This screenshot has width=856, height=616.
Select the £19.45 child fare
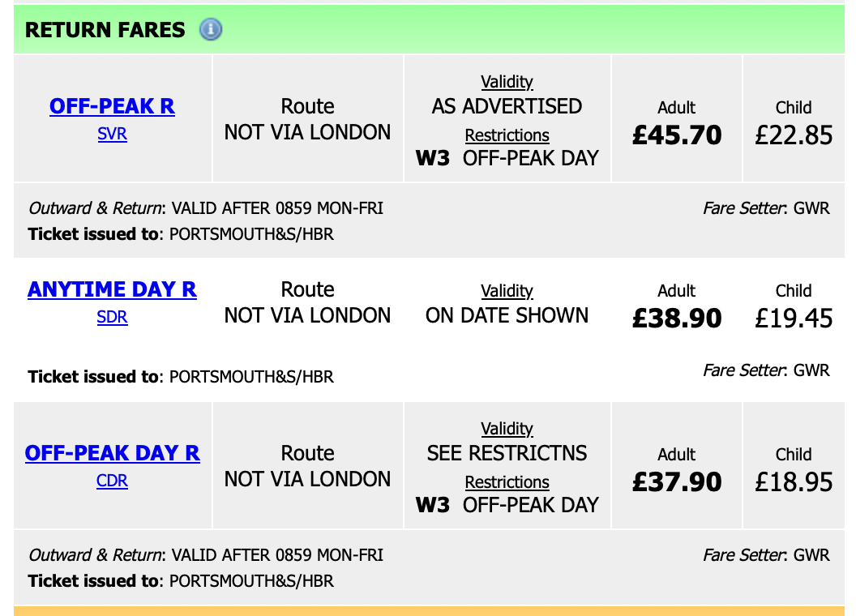(793, 318)
